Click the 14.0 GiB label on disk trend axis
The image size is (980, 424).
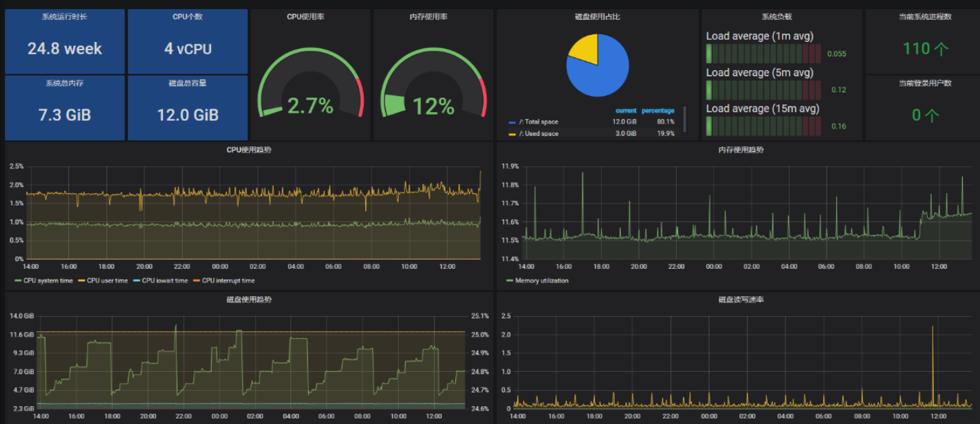[x=21, y=316]
